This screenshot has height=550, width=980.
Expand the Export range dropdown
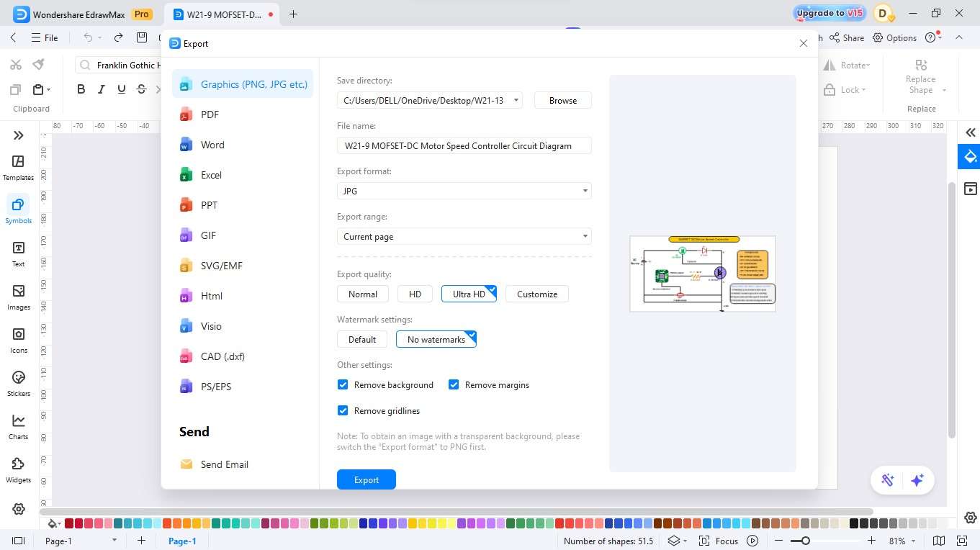[585, 236]
